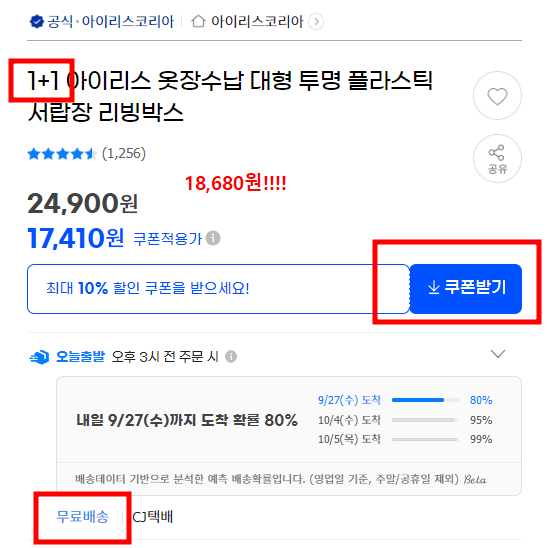Image resolution: width=547 pixels, height=548 pixels.
Task: Click the 9/27(수) arrival probability bar
Action: click(425, 400)
